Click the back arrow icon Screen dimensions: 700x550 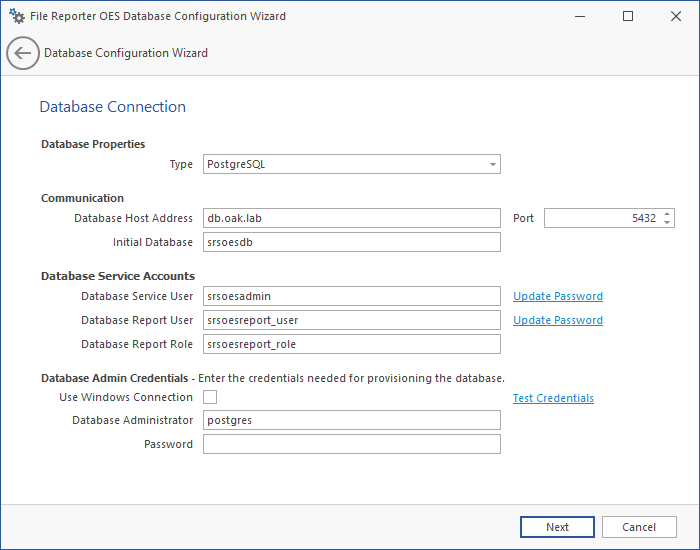pyautogui.click(x=23, y=53)
